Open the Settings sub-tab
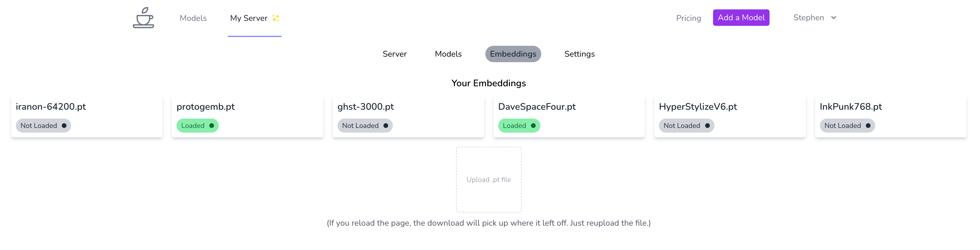 click(579, 54)
